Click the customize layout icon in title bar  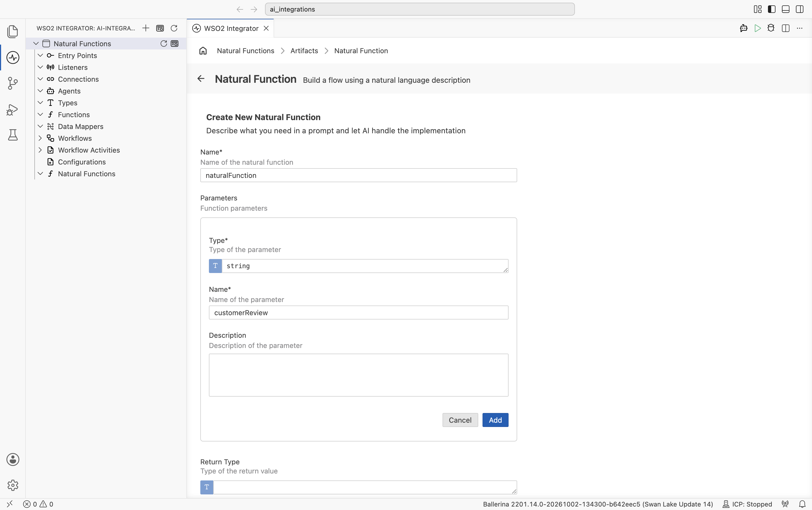[757, 9]
